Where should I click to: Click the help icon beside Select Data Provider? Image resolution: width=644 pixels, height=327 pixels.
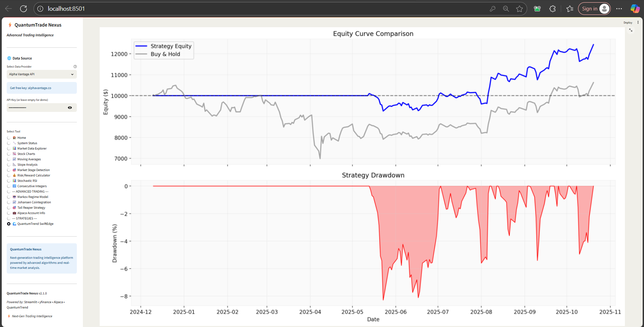[75, 67]
